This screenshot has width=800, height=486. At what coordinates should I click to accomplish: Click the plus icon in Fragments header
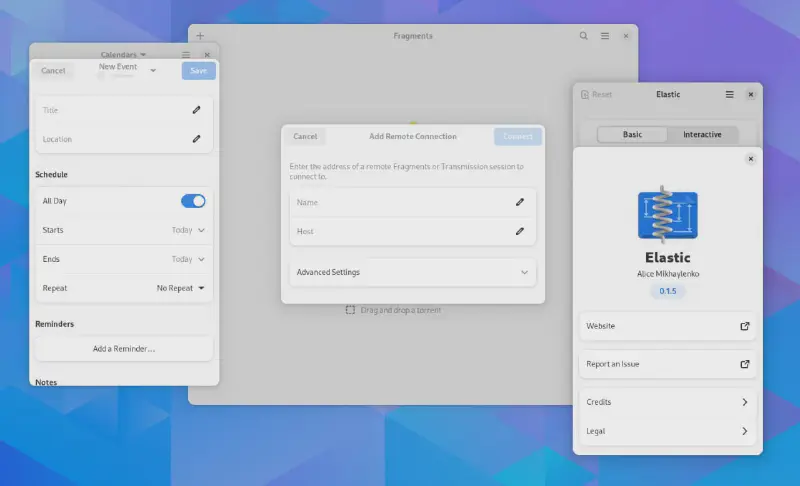click(x=200, y=36)
